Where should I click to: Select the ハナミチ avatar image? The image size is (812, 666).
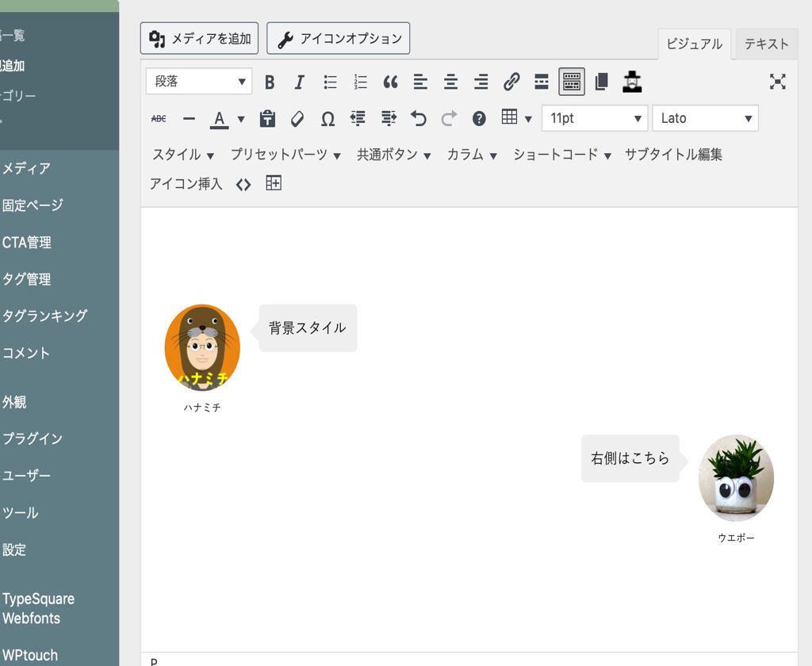point(202,348)
